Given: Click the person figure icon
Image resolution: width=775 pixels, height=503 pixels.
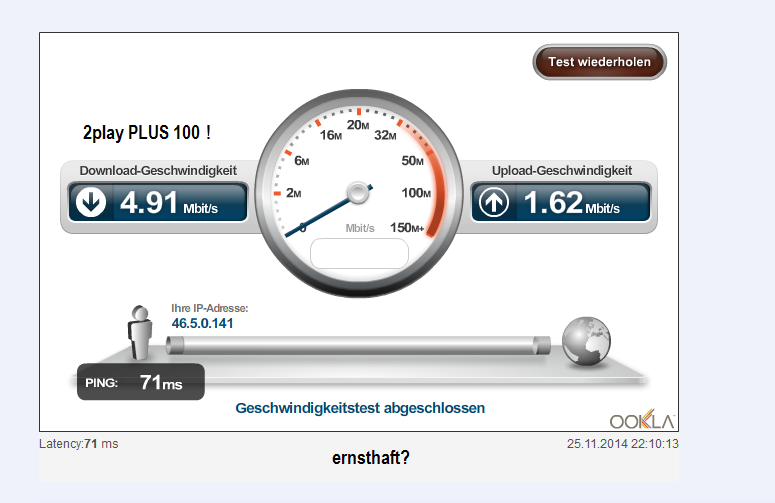Looking at the screenshot, I should [139, 332].
